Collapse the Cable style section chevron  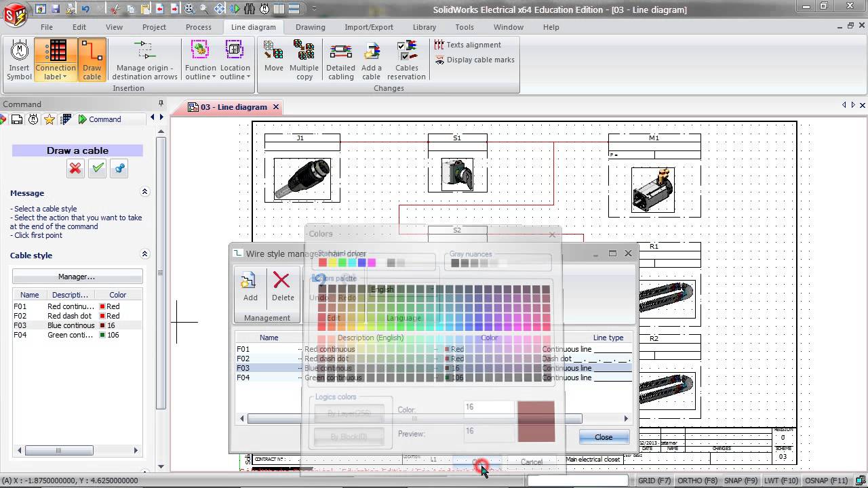point(144,254)
